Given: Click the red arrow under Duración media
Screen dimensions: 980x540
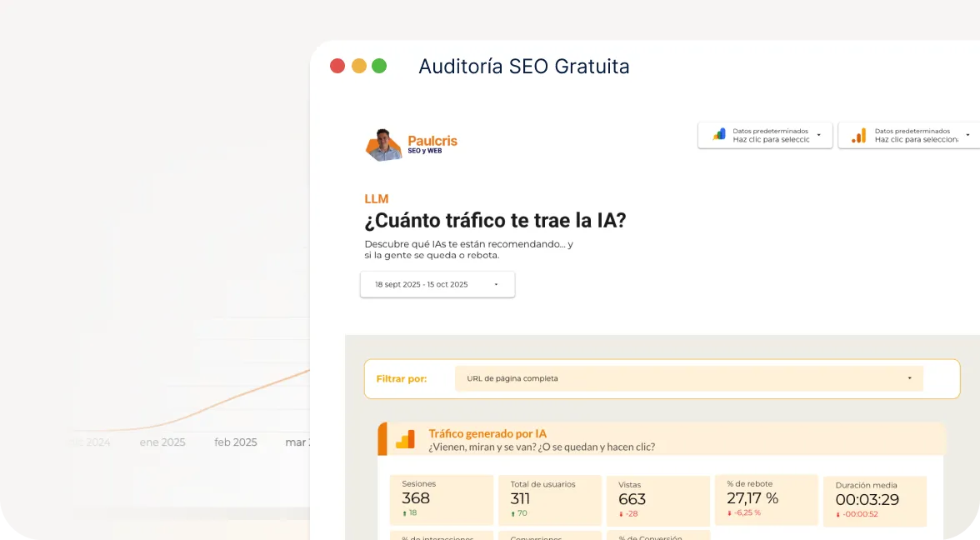Looking at the screenshot, I should coord(837,514).
